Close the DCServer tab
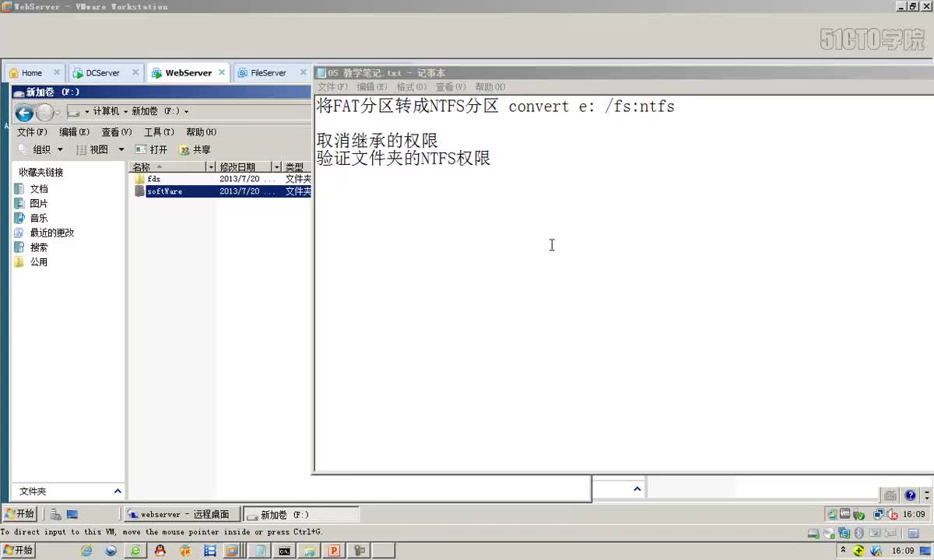The image size is (934, 560). [x=135, y=72]
